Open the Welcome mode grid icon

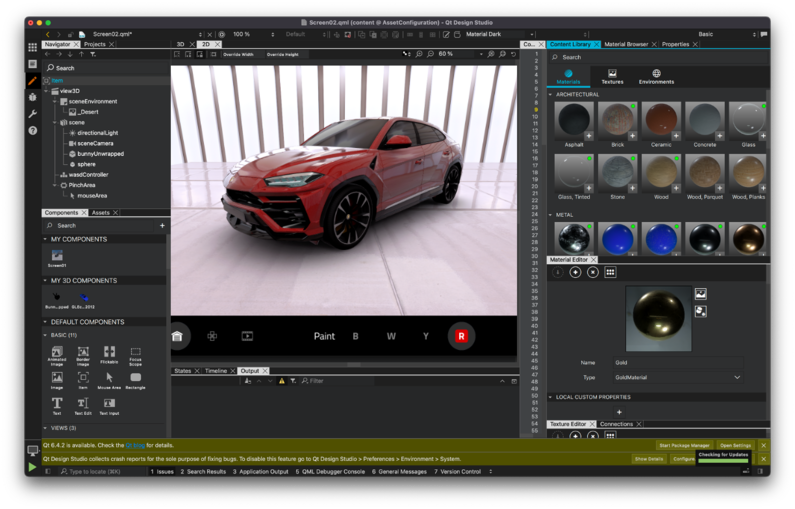[x=32, y=47]
